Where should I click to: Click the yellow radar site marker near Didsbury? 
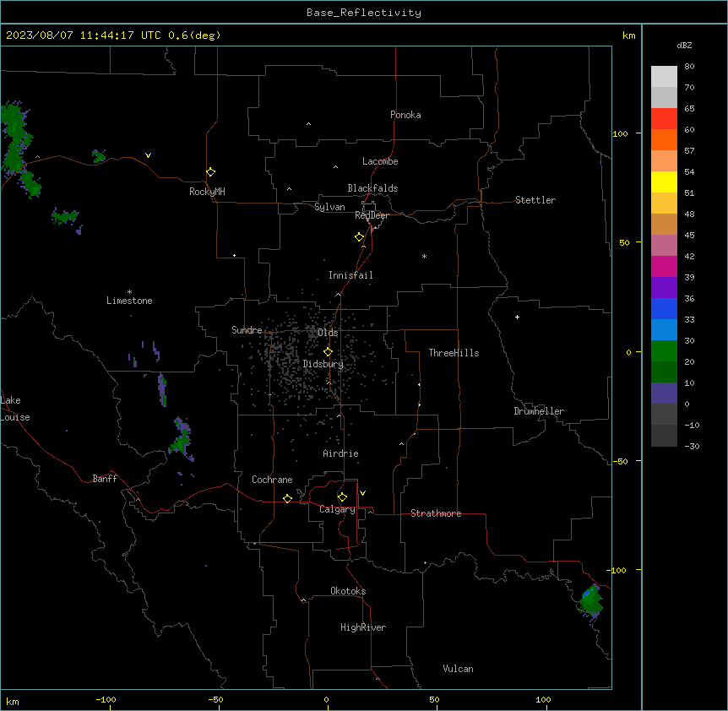coord(328,352)
